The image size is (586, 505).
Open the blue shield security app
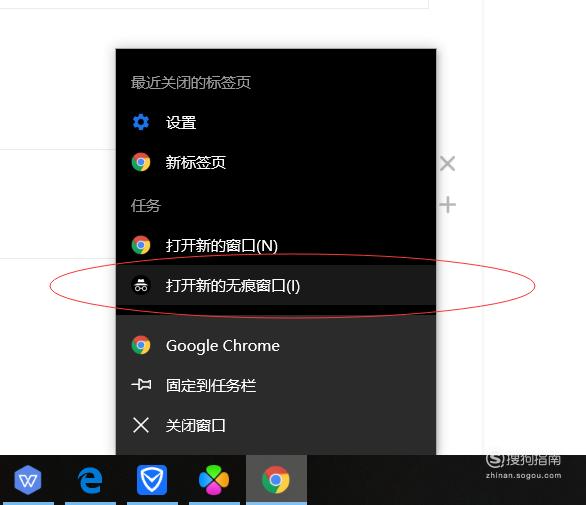point(152,480)
